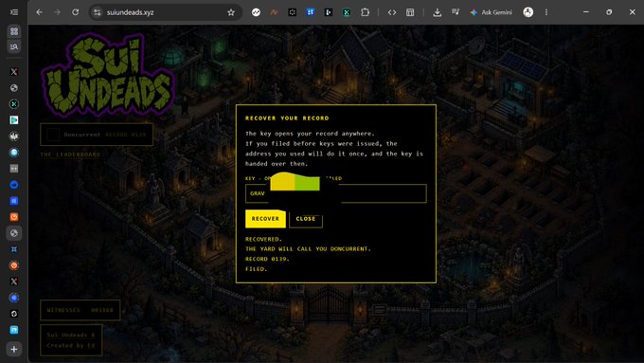Open tab groups grid icon in sidebar
This screenshot has height=363, width=644.
(14, 31)
